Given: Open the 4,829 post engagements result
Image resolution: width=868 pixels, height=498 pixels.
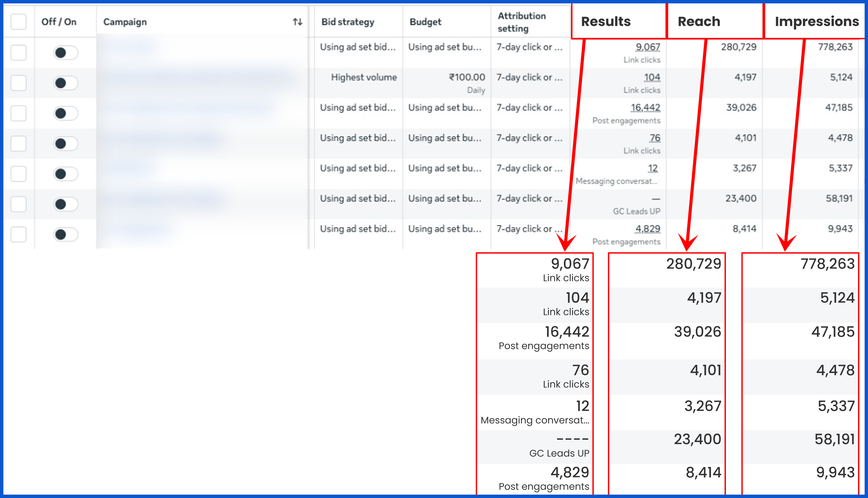Looking at the screenshot, I should point(648,228).
